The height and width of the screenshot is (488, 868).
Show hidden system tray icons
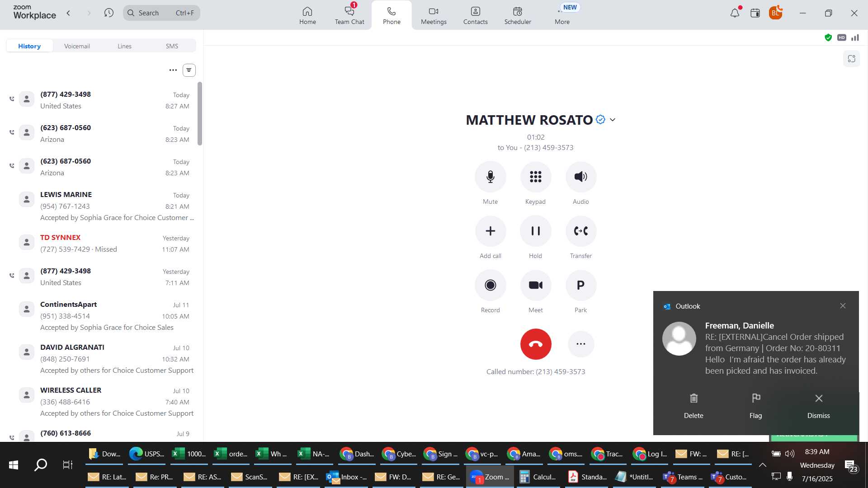click(762, 465)
